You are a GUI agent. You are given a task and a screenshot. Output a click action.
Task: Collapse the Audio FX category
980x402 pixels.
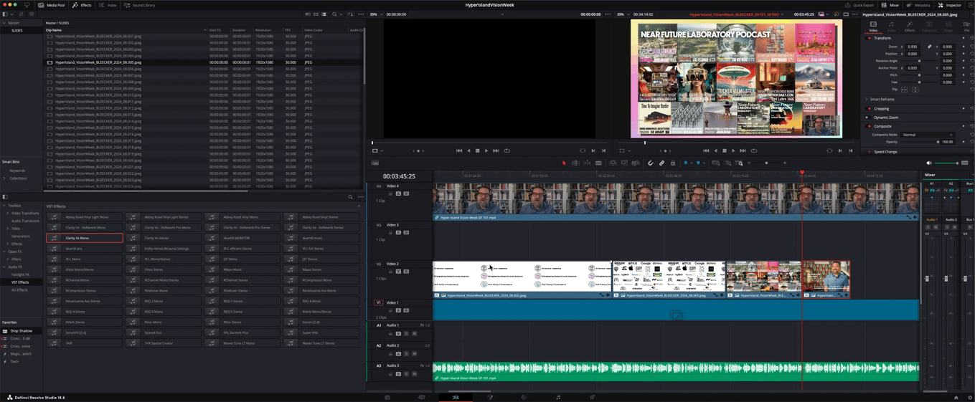[x=4, y=267]
